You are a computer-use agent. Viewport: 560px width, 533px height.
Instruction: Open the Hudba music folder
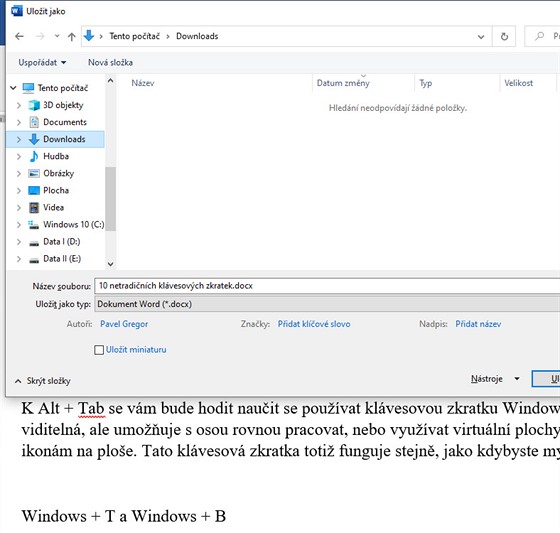(x=56, y=156)
